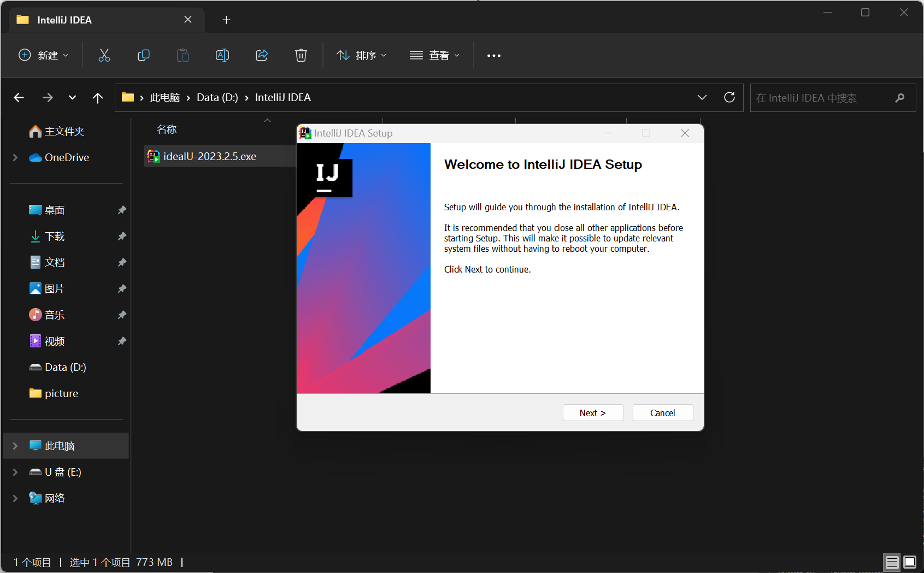Click the pin icon beside 下载
Screen dimensions: 924x573
click(122, 236)
